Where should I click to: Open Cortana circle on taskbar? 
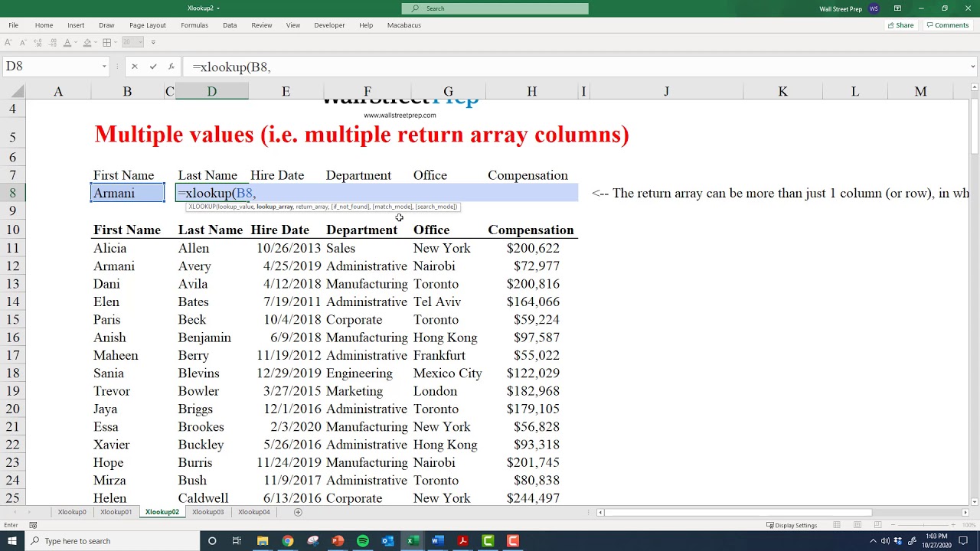(x=212, y=541)
